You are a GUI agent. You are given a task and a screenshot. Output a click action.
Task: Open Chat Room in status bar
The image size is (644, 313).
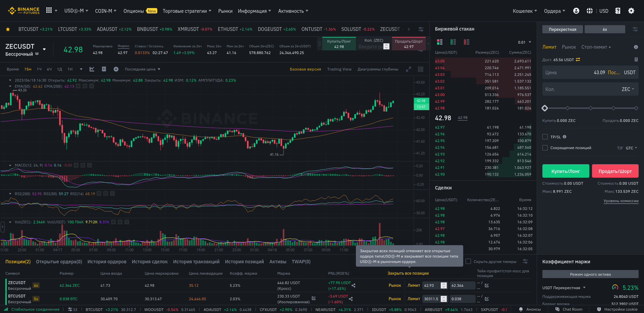coord(569,309)
